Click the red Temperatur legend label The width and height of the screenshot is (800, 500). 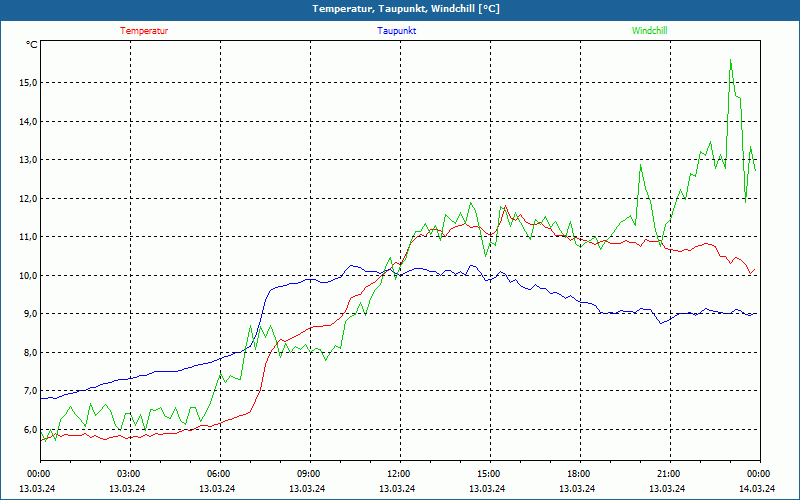coord(144,31)
